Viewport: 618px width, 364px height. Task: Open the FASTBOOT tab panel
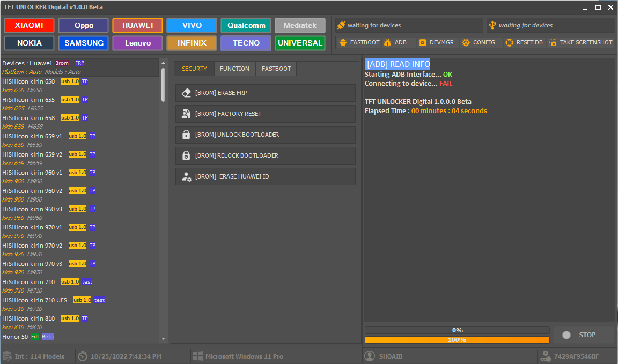point(276,69)
